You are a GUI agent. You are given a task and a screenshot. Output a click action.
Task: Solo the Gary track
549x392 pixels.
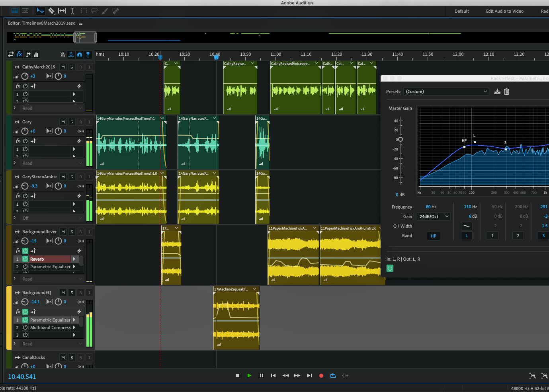pos(72,122)
